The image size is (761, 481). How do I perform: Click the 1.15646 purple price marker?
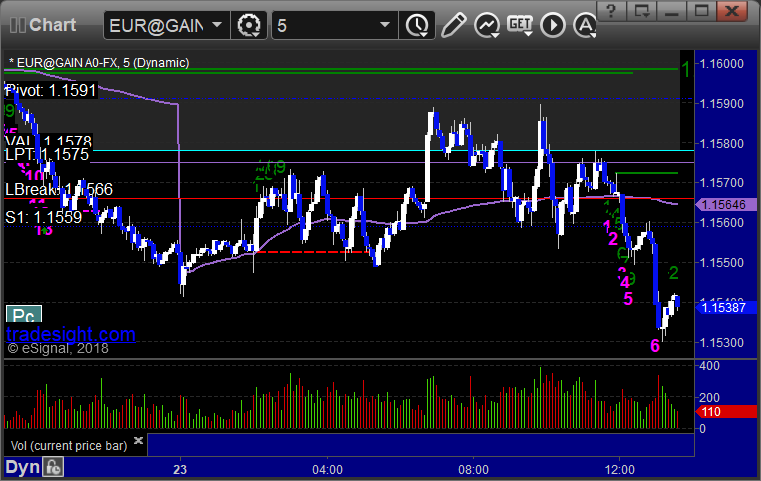(727, 205)
